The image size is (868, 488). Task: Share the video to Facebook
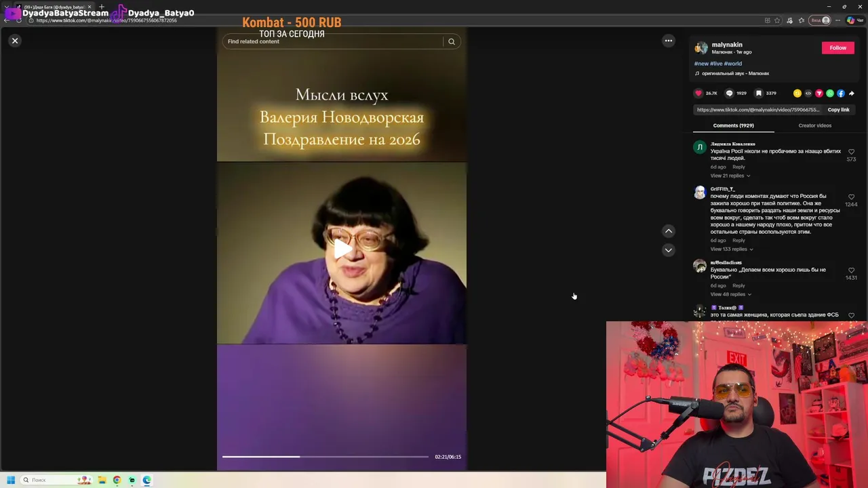point(841,93)
